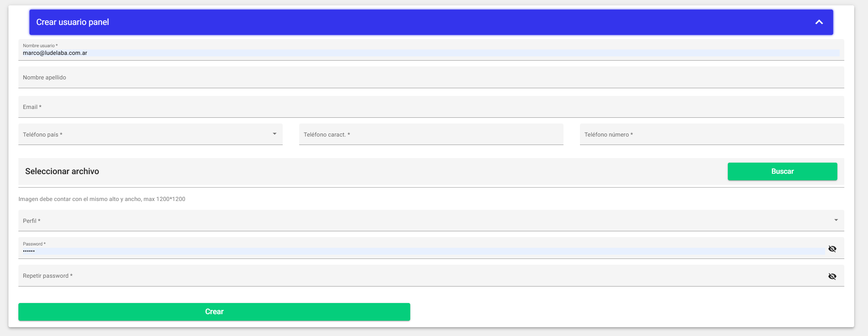Click the Teléfono número field
The height and width of the screenshot is (336, 868).
(x=712, y=134)
